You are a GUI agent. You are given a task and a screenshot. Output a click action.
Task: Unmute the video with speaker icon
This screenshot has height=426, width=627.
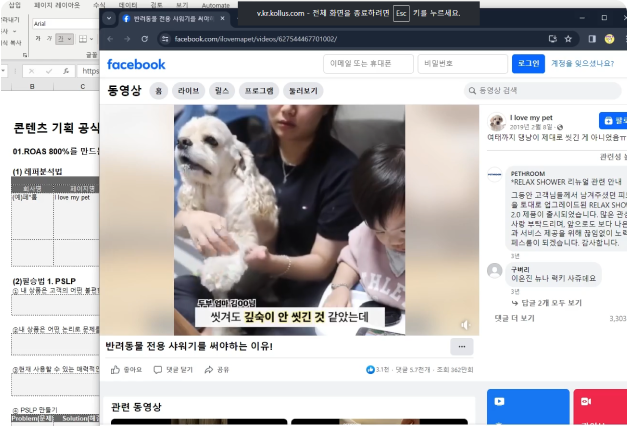coord(466,325)
